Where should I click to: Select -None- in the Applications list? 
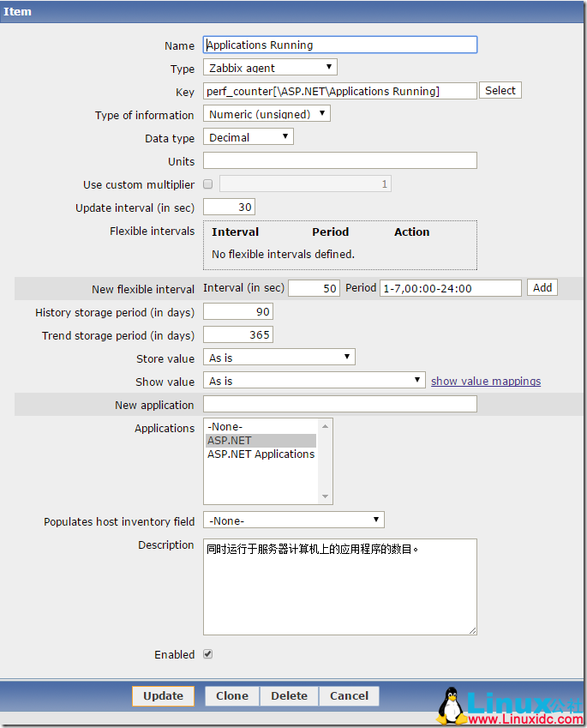pos(225,426)
